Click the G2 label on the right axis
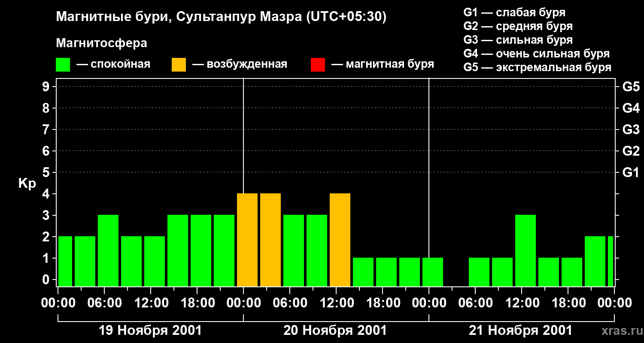The image size is (644, 343). (x=631, y=151)
